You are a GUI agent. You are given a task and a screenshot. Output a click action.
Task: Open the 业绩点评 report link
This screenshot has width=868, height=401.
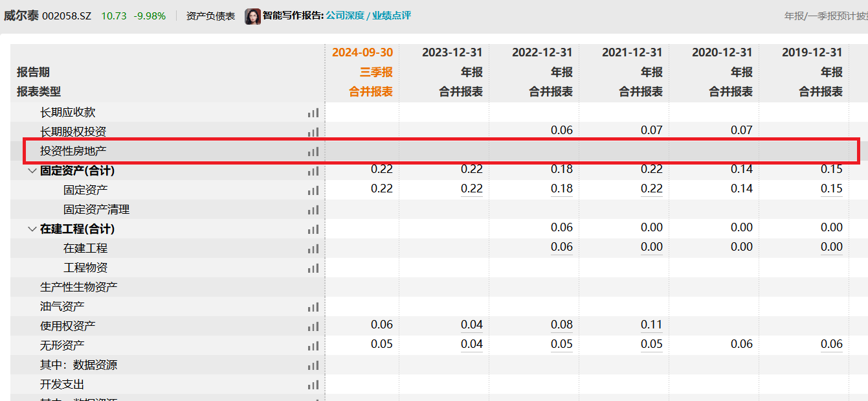[x=392, y=16]
